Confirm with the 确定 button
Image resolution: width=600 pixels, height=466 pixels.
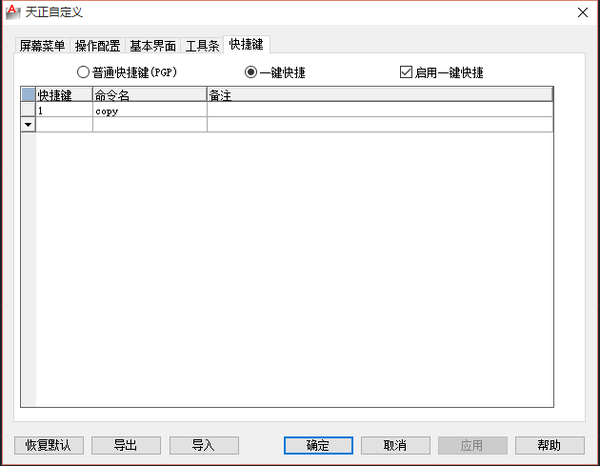click(x=318, y=445)
